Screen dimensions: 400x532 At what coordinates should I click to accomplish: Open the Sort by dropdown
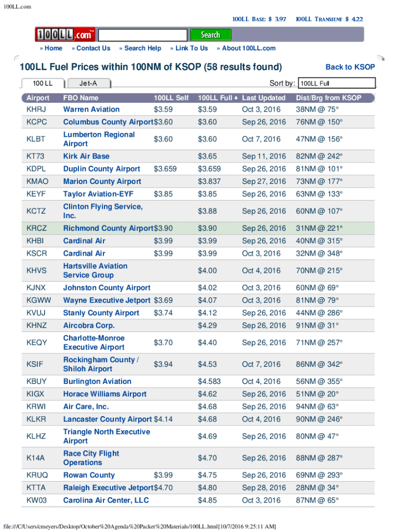click(x=337, y=83)
